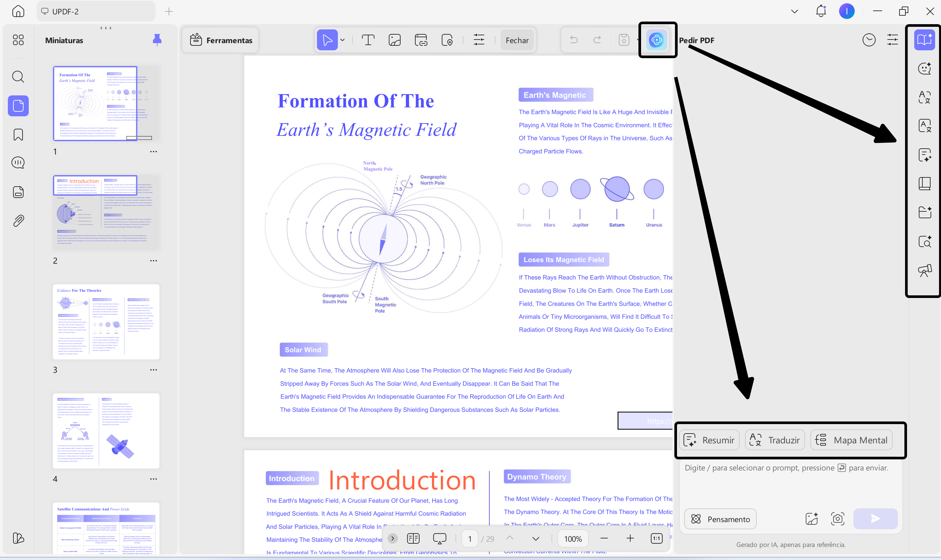
Task: Go to the home screen
Action: [18, 11]
